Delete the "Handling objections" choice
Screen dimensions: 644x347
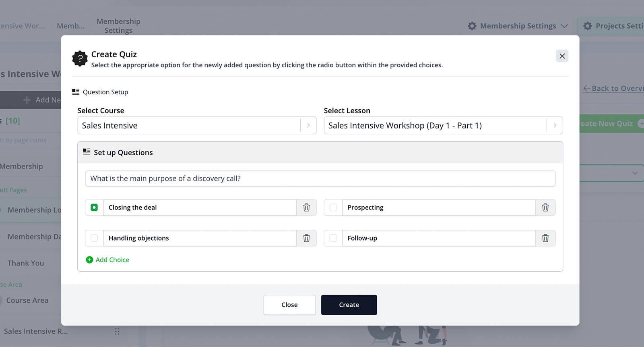pos(306,238)
